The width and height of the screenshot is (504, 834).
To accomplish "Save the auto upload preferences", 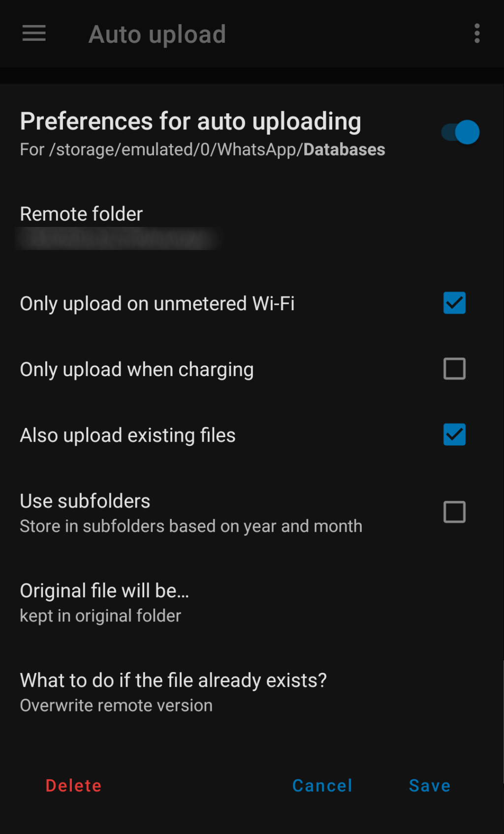I will [x=430, y=786].
